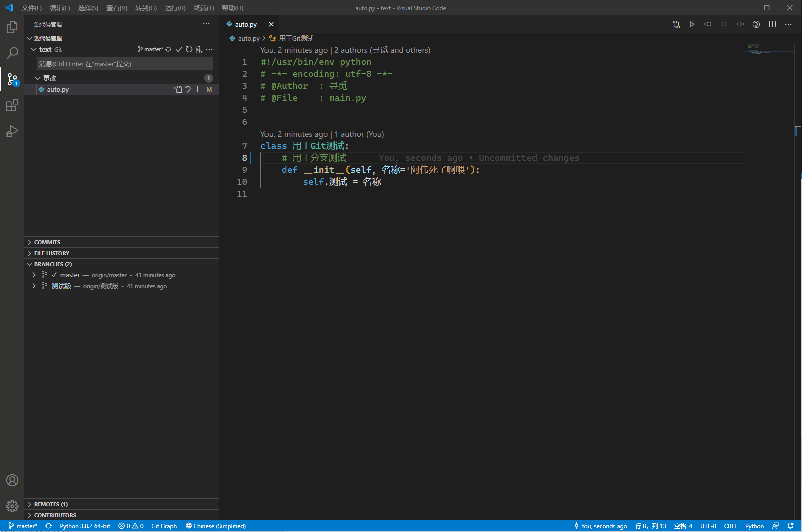Open notifications bell in status bar
Screen dimensions: 802x532
[x=791, y=526]
